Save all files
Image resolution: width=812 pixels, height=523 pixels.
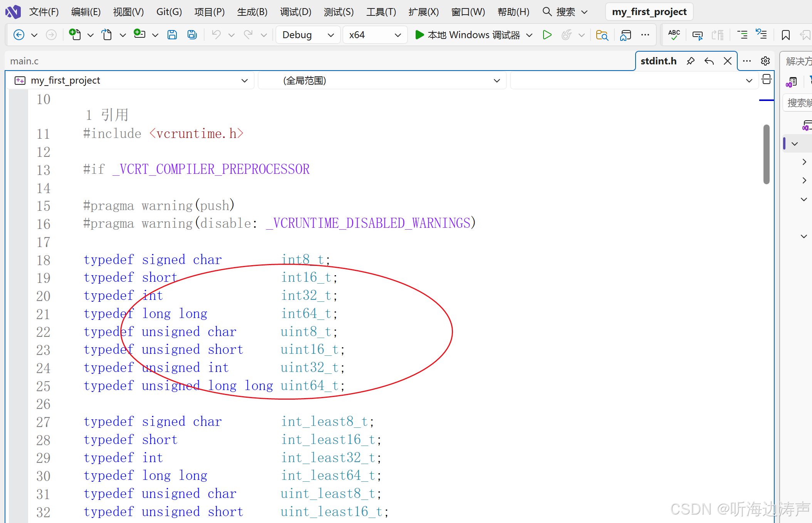(x=192, y=35)
